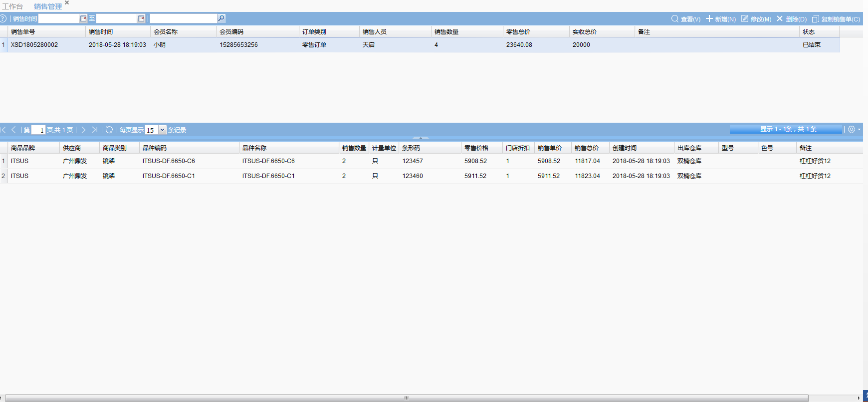The image size is (868, 402).
Task: Open the end date calendar picker
Action: pyautogui.click(x=141, y=18)
